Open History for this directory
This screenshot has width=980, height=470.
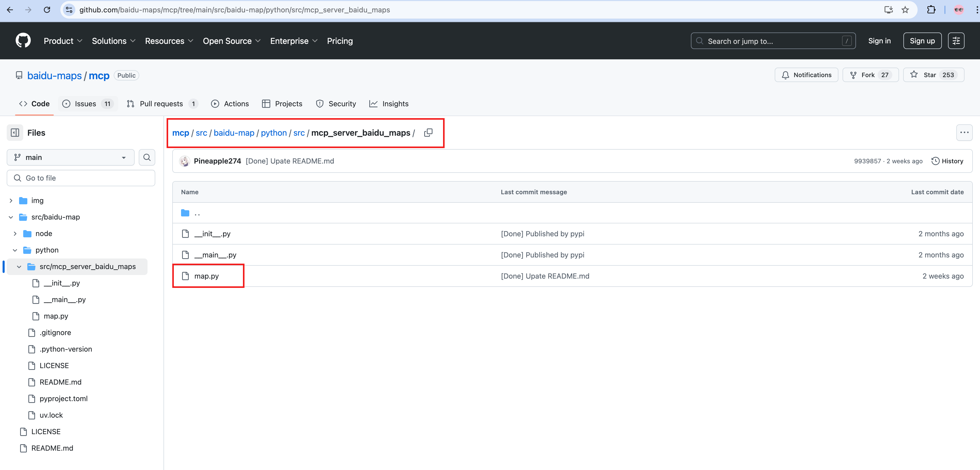pos(947,161)
